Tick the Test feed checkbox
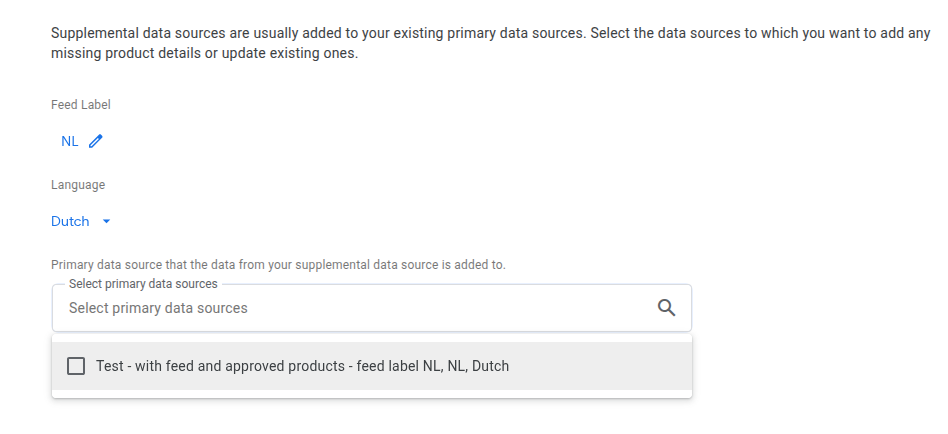 point(76,366)
